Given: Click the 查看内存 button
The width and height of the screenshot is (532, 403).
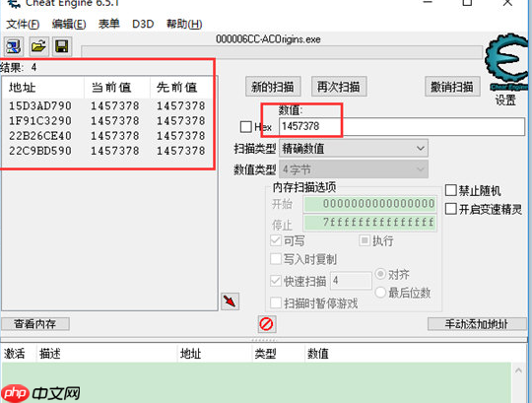Looking at the screenshot, I should (35, 324).
